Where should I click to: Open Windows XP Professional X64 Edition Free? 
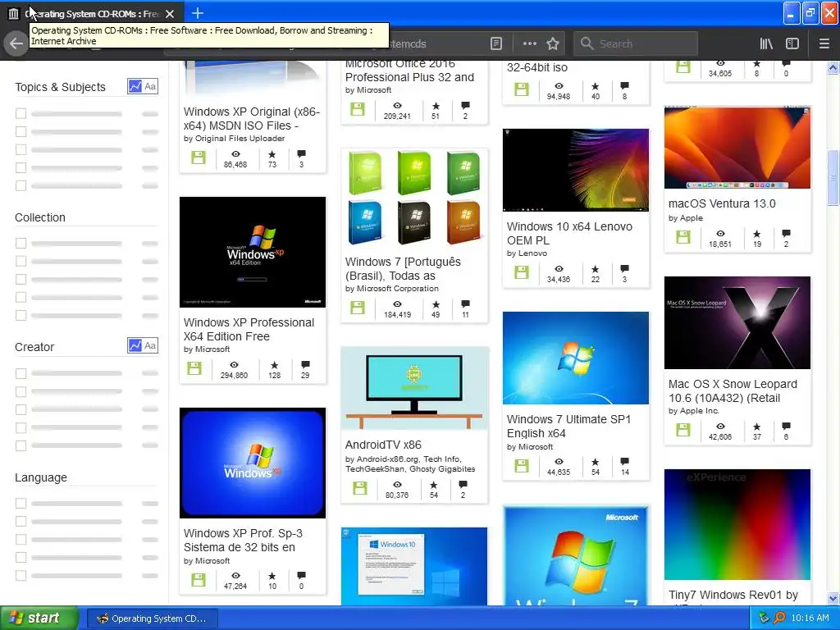pos(249,329)
